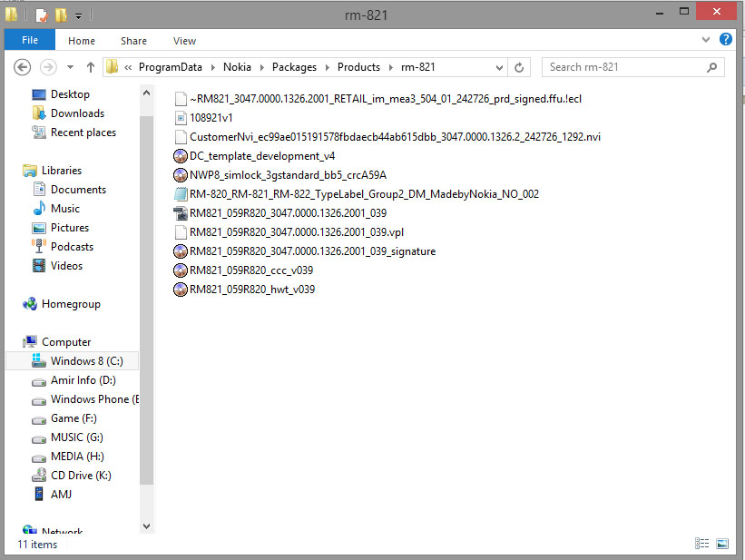Expand the subfolder arrow after Packages

pyautogui.click(x=327, y=67)
